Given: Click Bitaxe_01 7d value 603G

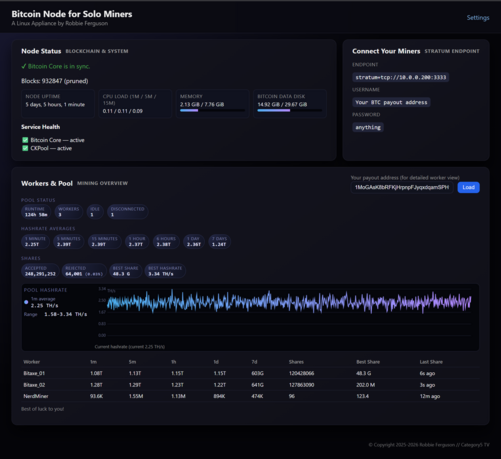Looking at the screenshot, I should 257,373.
